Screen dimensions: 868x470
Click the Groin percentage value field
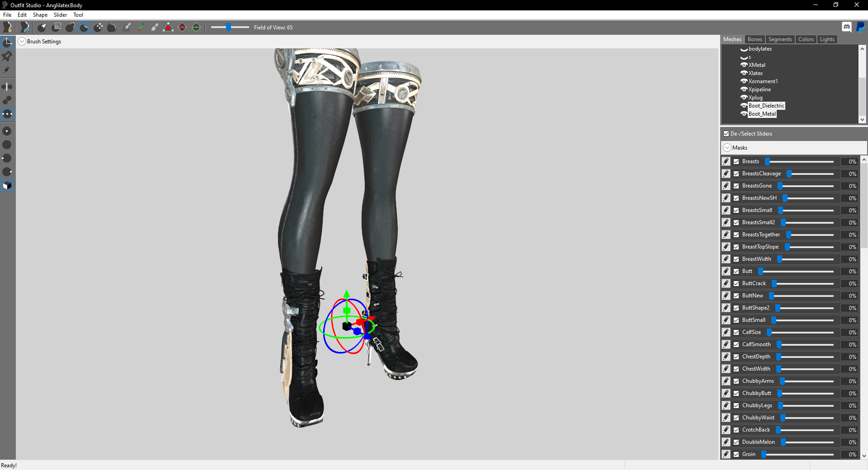pos(849,454)
